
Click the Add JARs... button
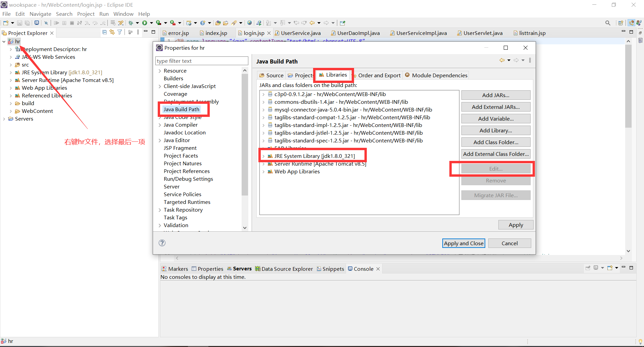tap(496, 95)
